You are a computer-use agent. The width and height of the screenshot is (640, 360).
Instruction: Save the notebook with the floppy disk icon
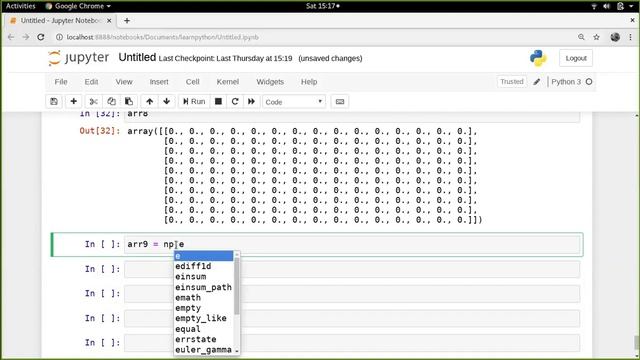click(x=54, y=102)
